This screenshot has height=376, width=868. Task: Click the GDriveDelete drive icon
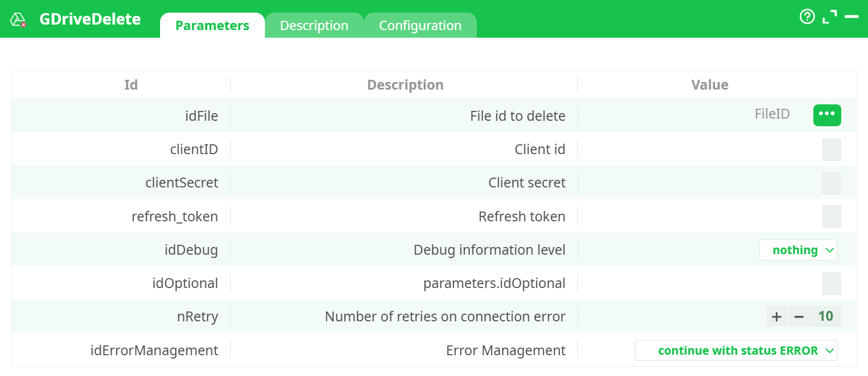[18, 20]
